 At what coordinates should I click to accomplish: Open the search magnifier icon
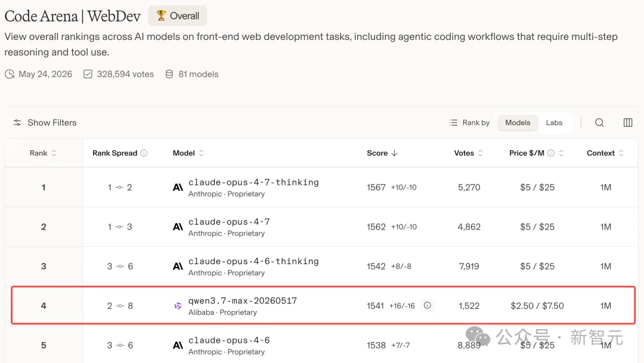coord(599,123)
